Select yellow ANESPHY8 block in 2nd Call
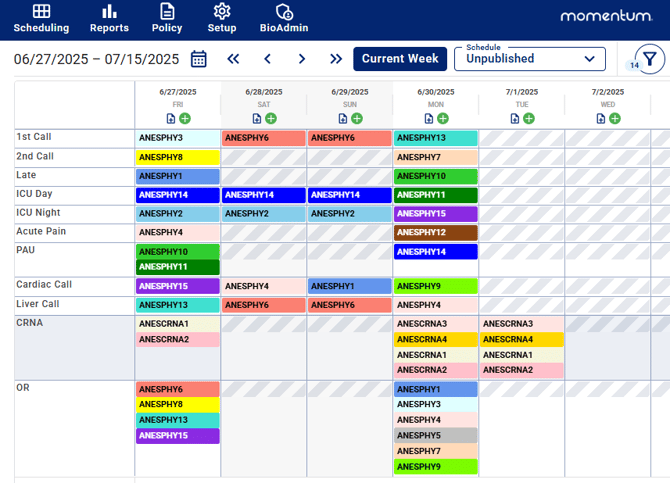 coord(177,157)
